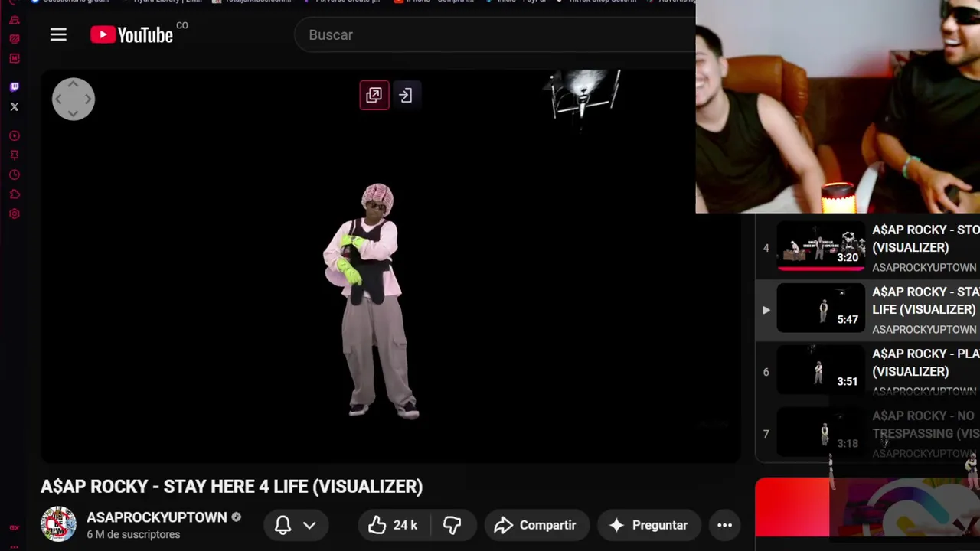
Task: Focus the Buscar search field
Action: 495,34
